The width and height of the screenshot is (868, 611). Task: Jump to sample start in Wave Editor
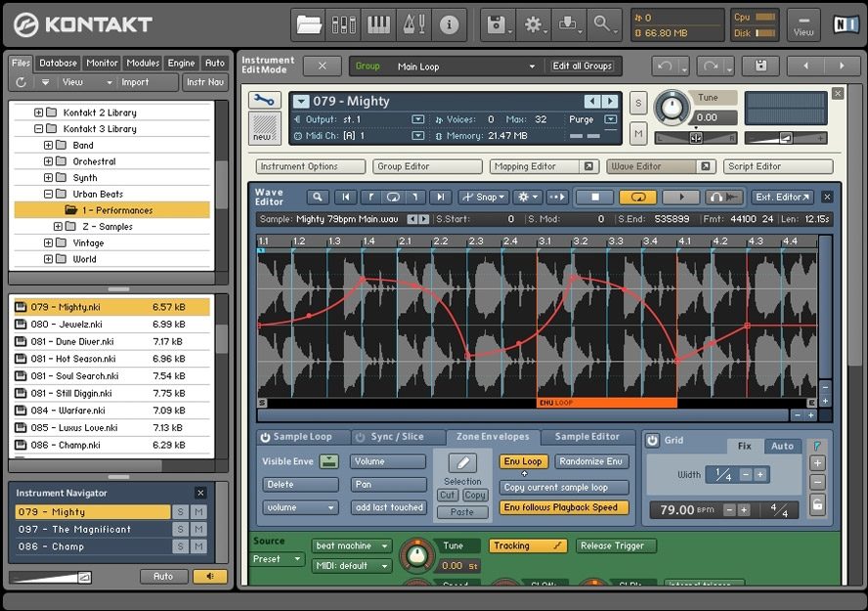(345, 197)
